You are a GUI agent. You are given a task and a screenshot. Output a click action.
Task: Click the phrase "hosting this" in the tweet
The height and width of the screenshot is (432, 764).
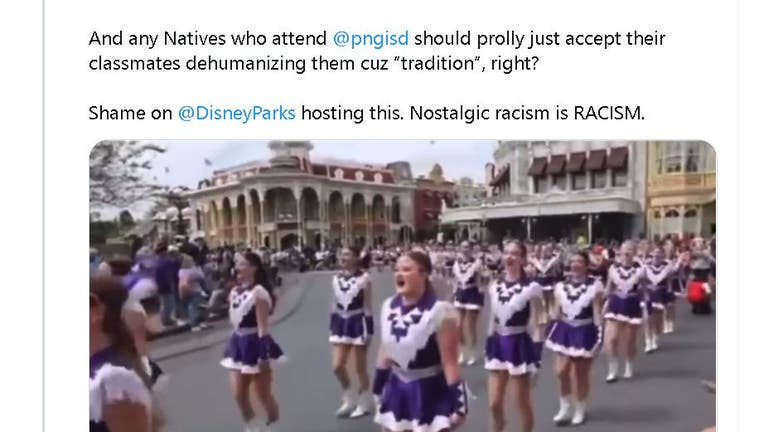tap(352, 113)
